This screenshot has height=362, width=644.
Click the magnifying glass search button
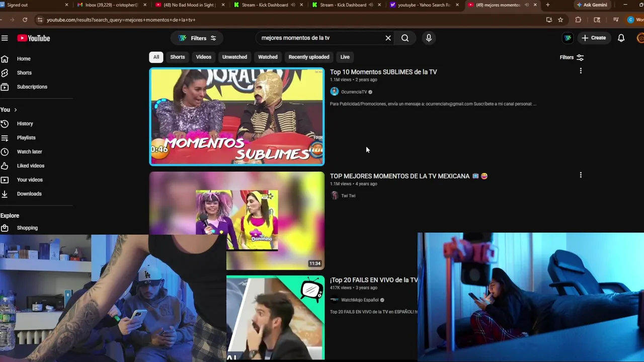(x=405, y=38)
